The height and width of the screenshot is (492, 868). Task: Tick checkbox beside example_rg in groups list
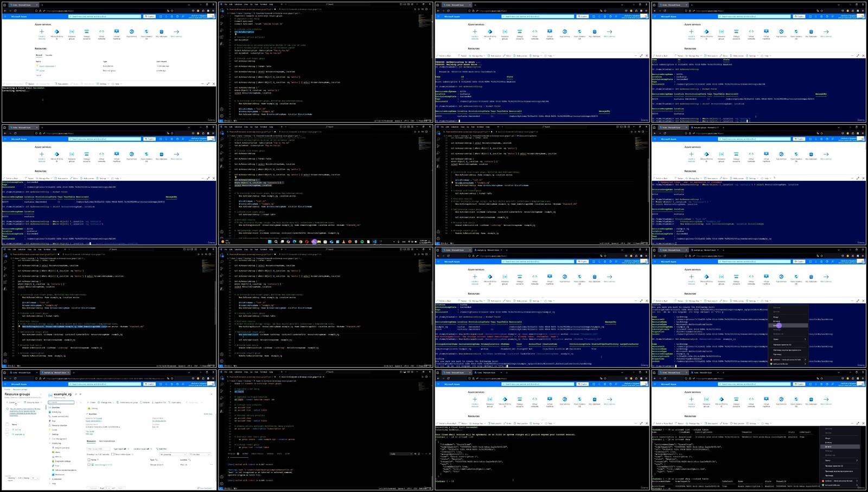pos(7,434)
